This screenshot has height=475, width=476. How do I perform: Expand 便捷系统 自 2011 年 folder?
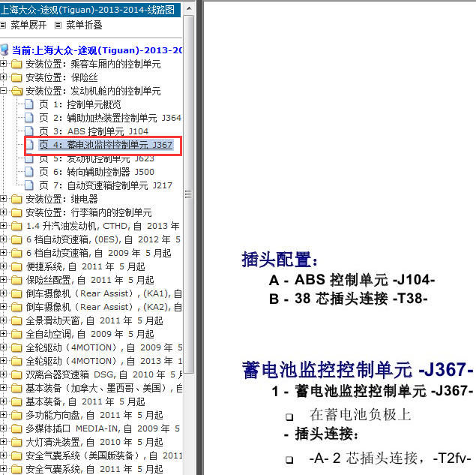(3, 266)
